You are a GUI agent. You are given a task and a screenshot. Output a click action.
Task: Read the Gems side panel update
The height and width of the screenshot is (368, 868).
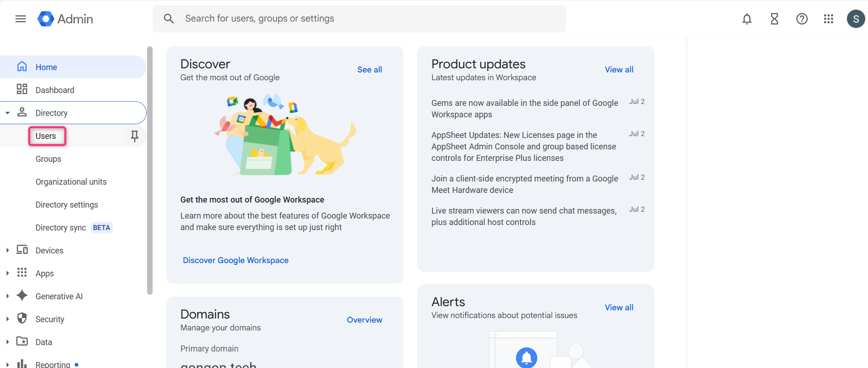[525, 109]
